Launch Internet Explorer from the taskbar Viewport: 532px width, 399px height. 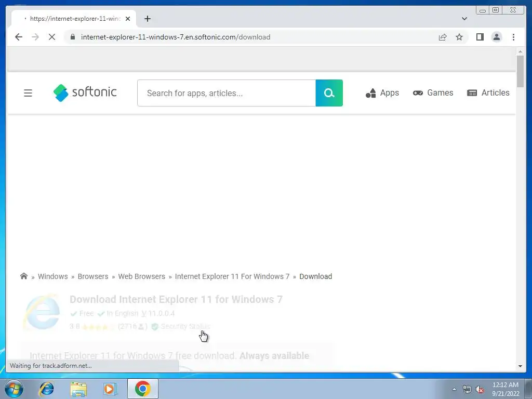point(46,389)
